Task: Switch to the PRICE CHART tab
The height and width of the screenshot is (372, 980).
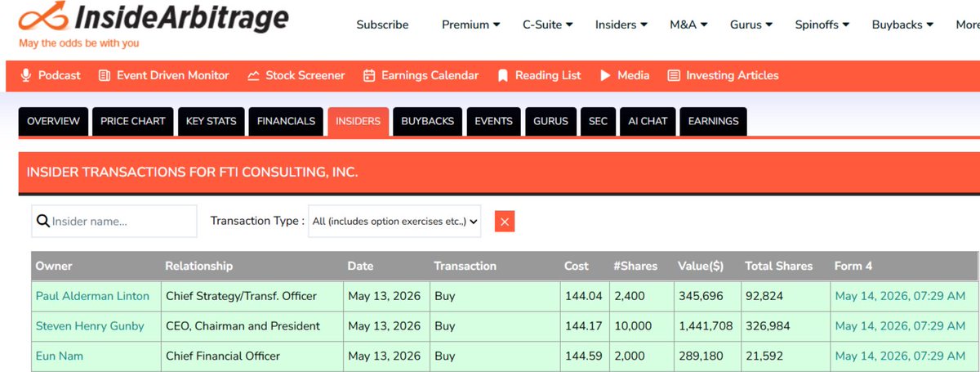Action: pyautogui.click(x=132, y=121)
